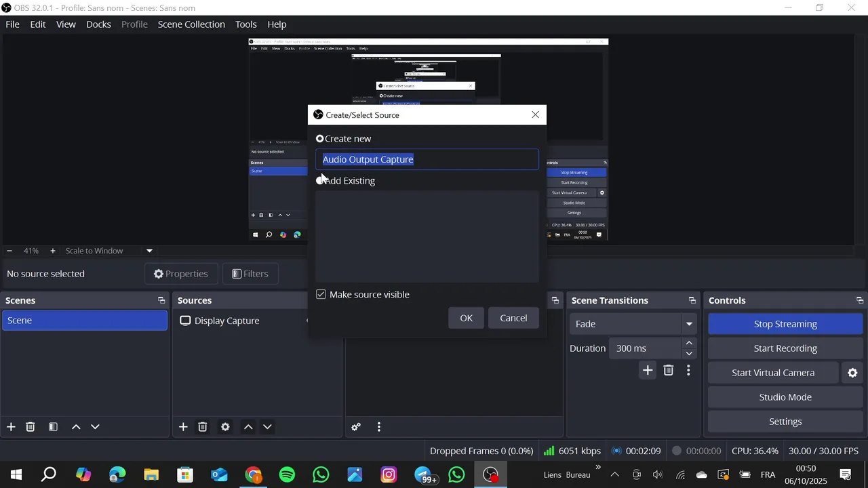Open the Docks menu

point(98,24)
